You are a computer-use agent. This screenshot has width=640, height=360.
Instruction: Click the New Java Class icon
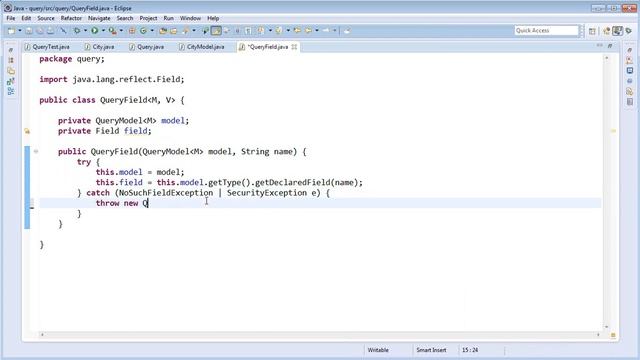143,31
